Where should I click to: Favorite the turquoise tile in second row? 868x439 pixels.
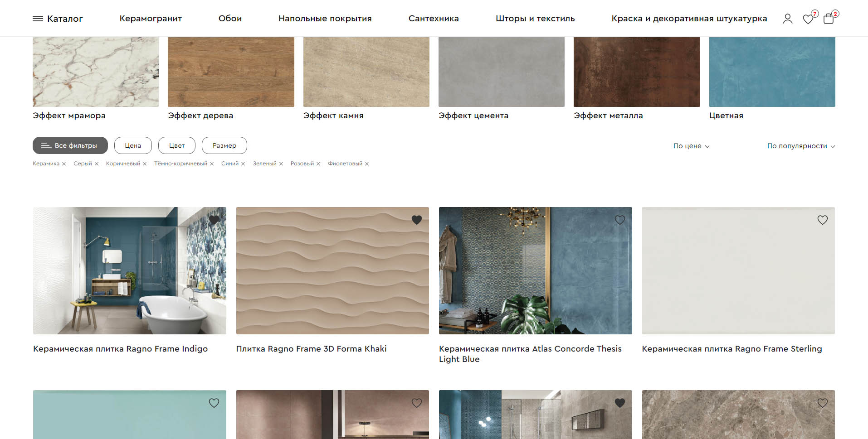pos(214,403)
